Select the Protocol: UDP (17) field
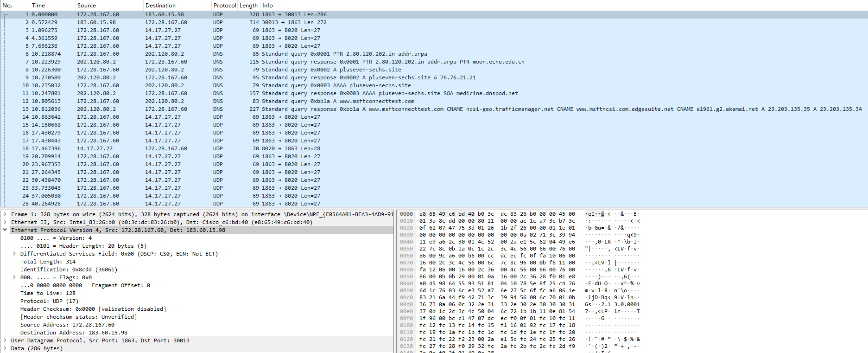This screenshot has height=353, width=868. [x=49, y=301]
